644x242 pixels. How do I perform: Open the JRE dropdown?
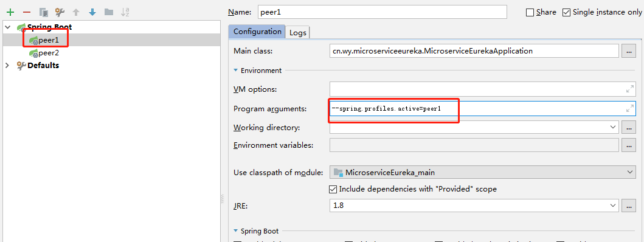click(x=613, y=205)
